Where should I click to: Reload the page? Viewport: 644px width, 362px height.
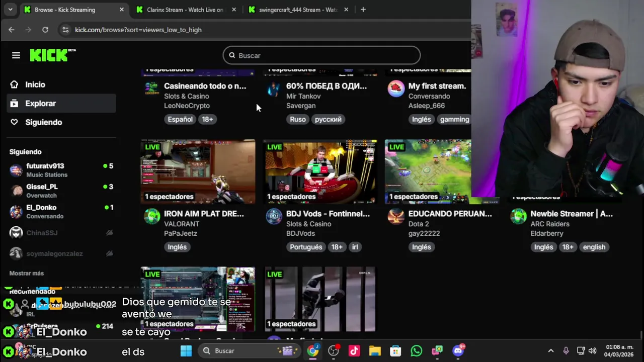tap(45, 30)
